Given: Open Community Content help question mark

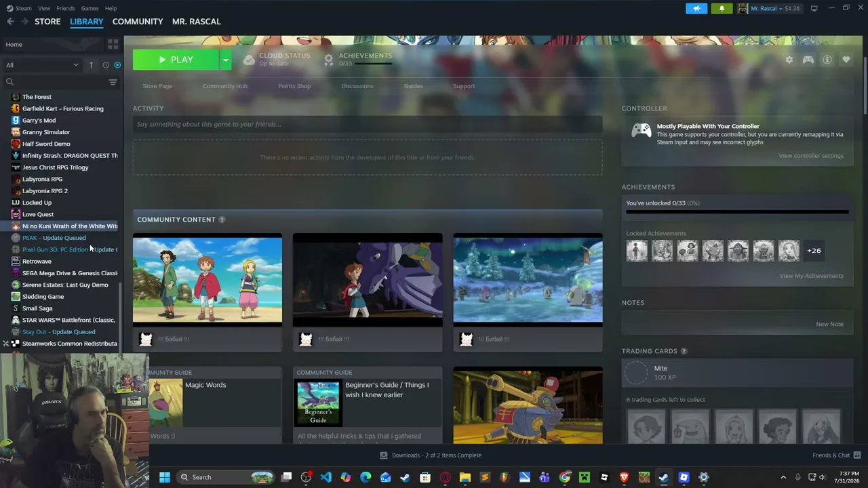Looking at the screenshot, I should pos(222,220).
